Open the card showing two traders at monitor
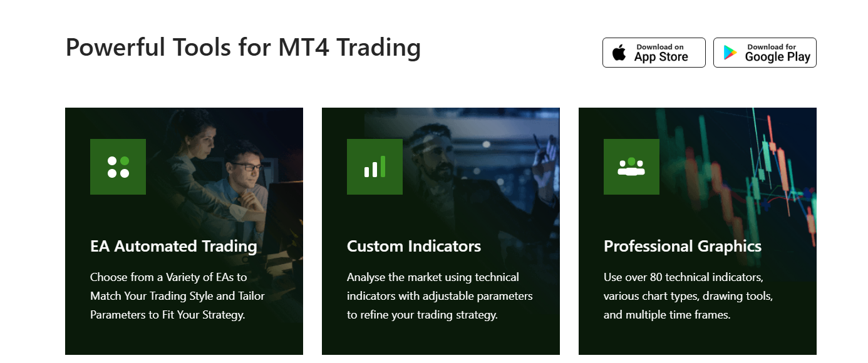Image resolution: width=868 pixels, height=363 pixels. pyautogui.click(x=184, y=232)
